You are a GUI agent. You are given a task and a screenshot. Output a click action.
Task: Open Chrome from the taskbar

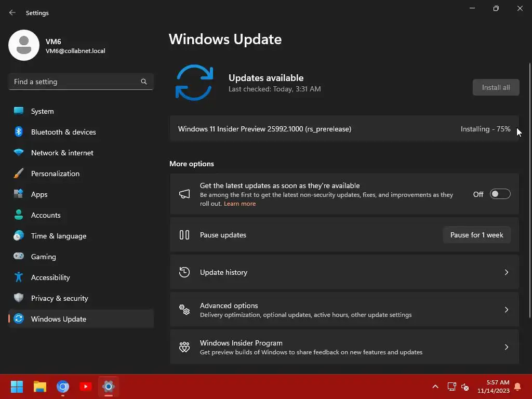click(x=63, y=387)
